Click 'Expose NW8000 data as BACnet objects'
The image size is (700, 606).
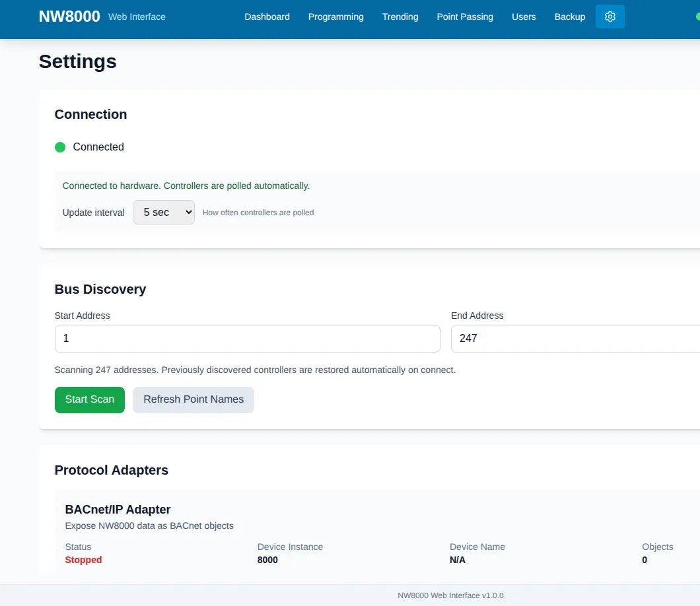tap(149, 525)
